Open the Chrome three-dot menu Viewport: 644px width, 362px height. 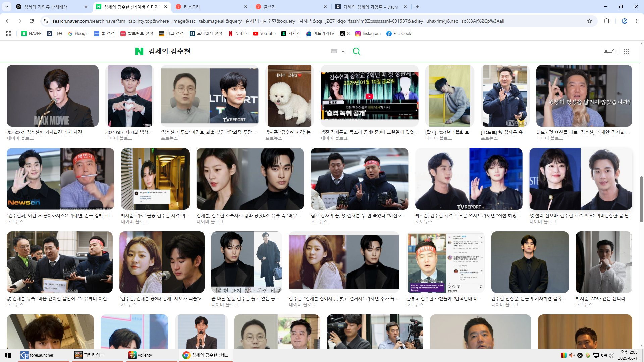tap(636, 21)
